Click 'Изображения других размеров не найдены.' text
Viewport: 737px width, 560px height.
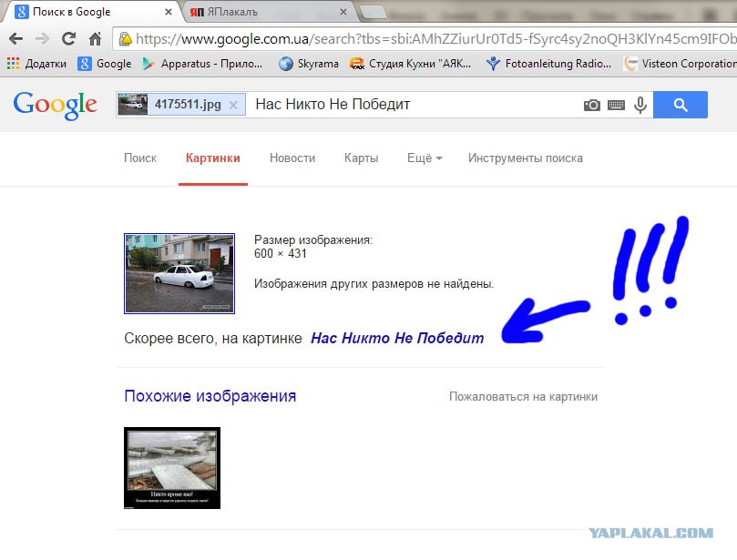click(x=374, y=284)
